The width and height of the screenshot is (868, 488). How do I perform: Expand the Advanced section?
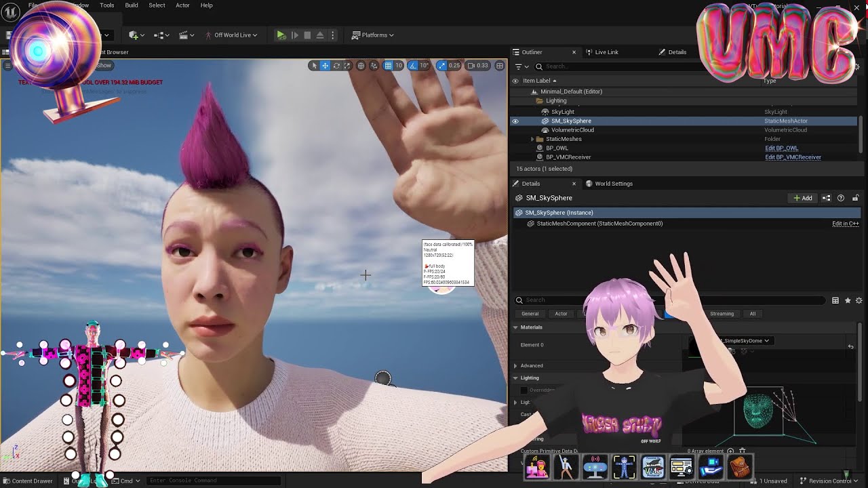click(x=515, y=366)
